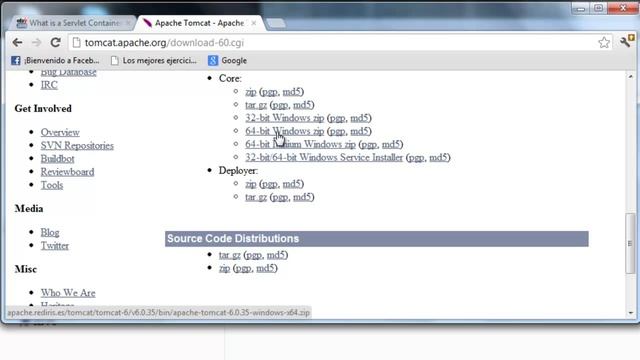This screenshot has width=640, height=360.
Task: Open the Overview link under Get Involved
Action: [60, 132]
